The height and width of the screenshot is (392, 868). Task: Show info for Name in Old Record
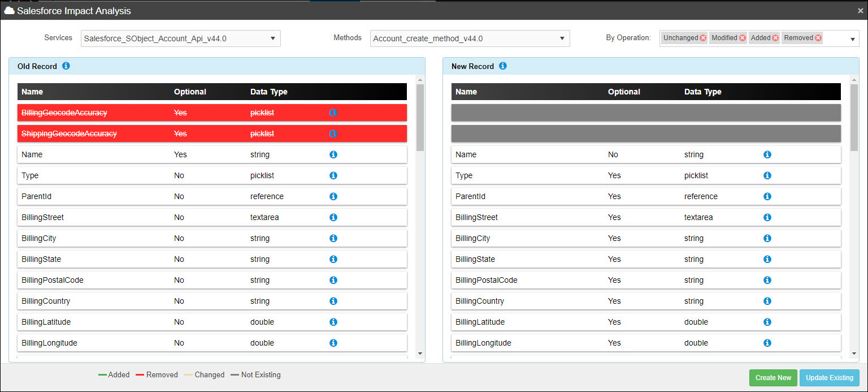tap(333, 154)
